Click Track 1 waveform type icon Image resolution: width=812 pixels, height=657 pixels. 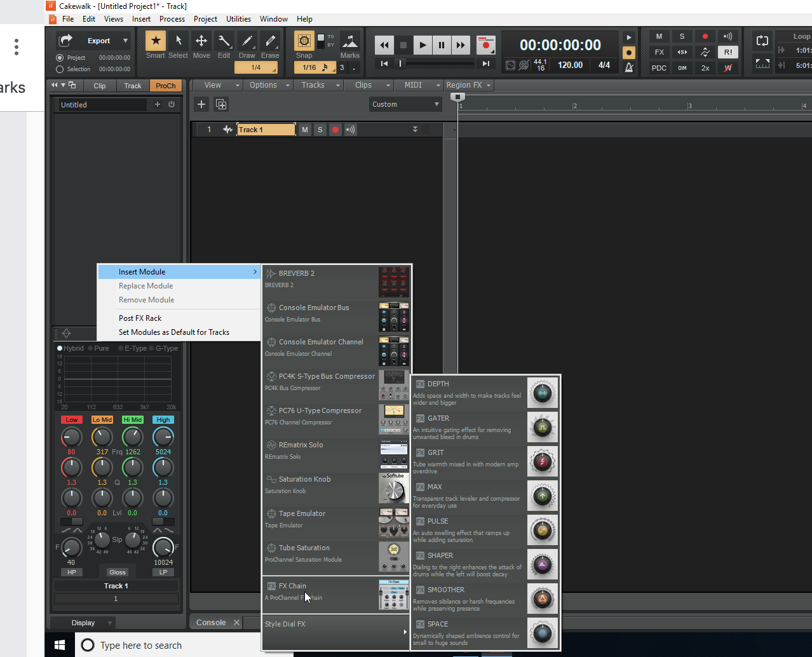227,130
